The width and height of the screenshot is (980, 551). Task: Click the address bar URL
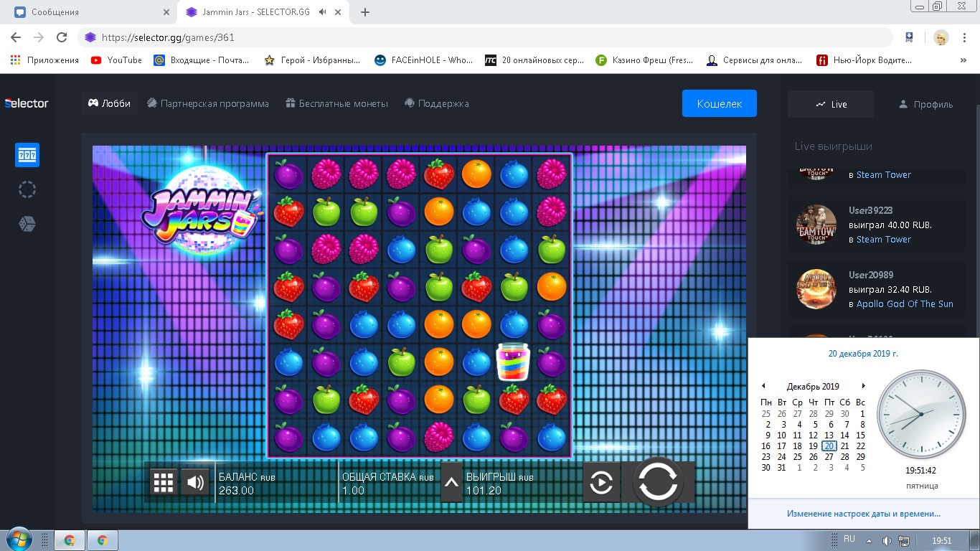[168, 37]
